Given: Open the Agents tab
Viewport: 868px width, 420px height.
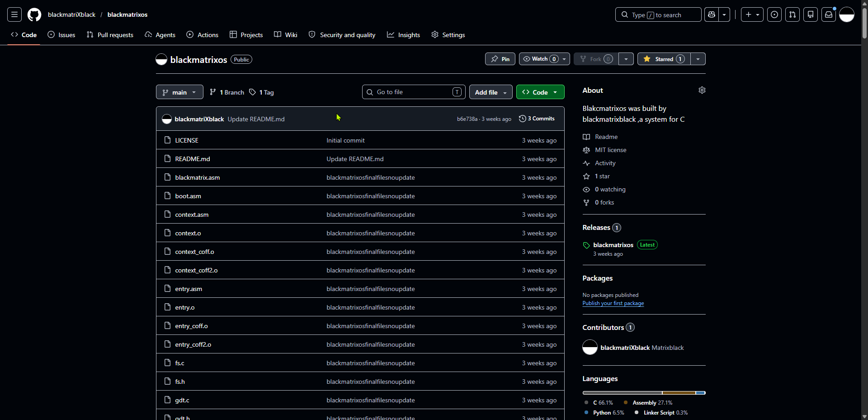Looking at the screenshot, I should tap(160, 35).
